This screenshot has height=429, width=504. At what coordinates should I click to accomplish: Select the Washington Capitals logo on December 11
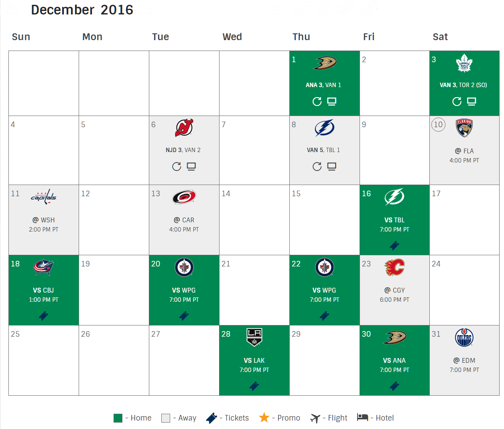coord(43,197)
